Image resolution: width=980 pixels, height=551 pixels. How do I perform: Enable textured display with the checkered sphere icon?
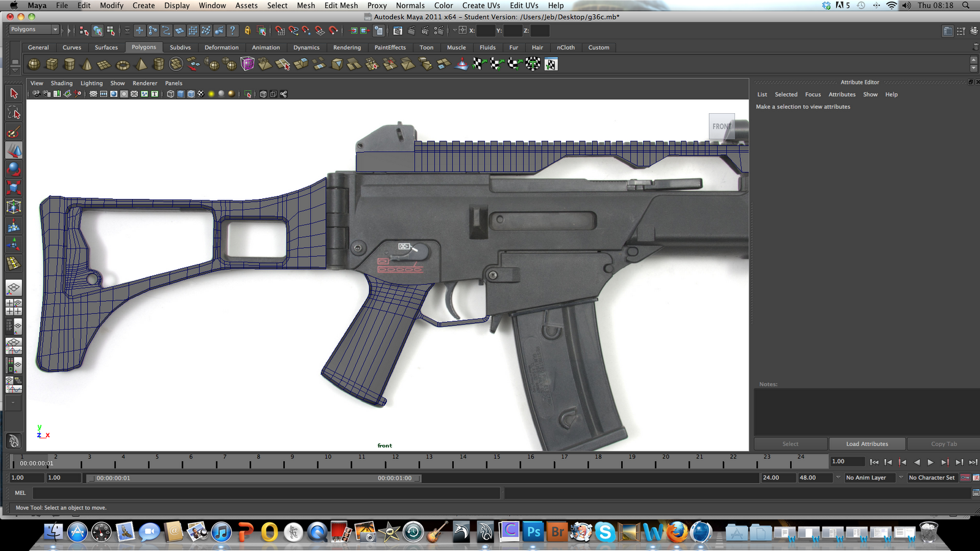[x=201, y=94]
